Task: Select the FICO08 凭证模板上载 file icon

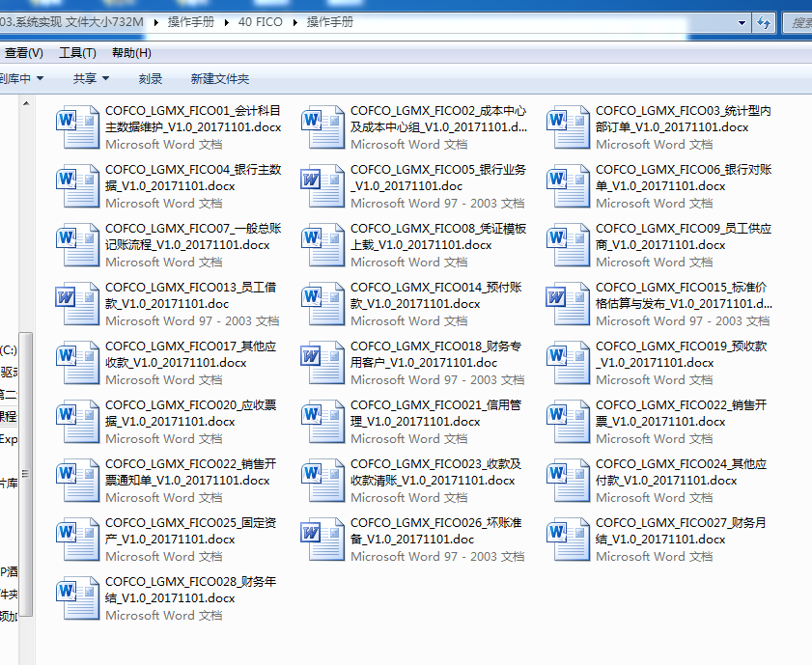Action: (x=322, y=245)
